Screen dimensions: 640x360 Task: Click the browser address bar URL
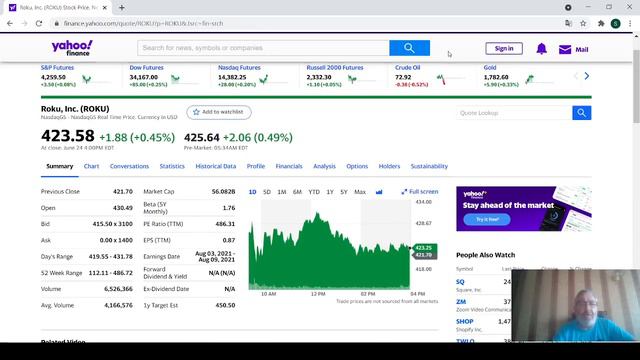click(143, 24)
